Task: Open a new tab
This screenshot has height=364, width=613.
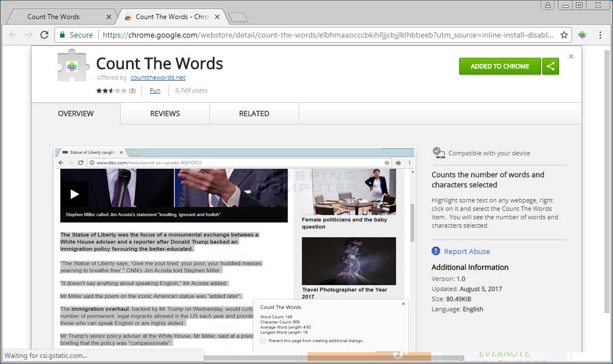Action: click(237, 17)
